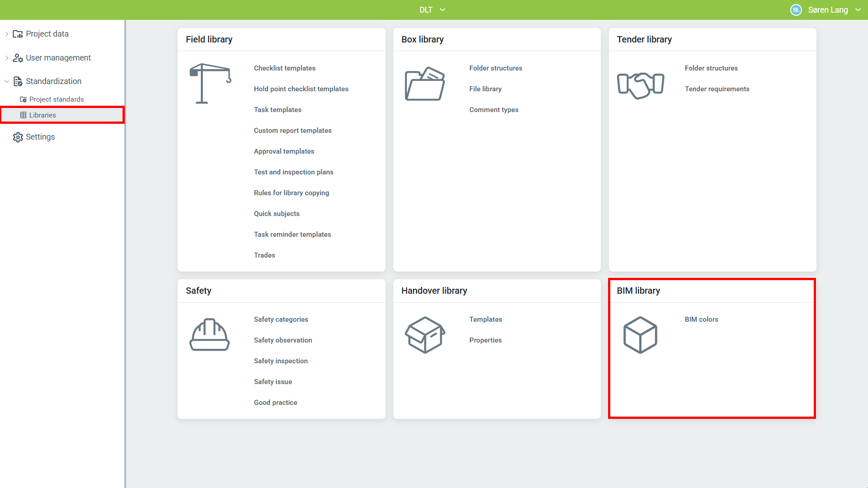Click the cube icon in BIM library
This screenshot has height=488, width=868.
point(640,335)
